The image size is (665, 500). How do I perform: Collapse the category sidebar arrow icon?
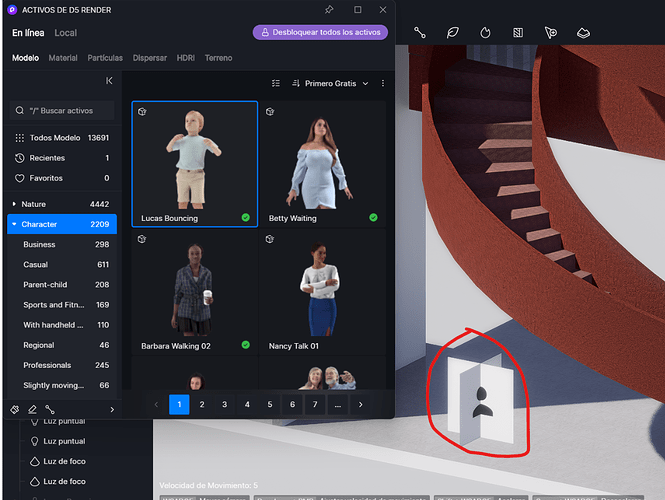[109, 81]
